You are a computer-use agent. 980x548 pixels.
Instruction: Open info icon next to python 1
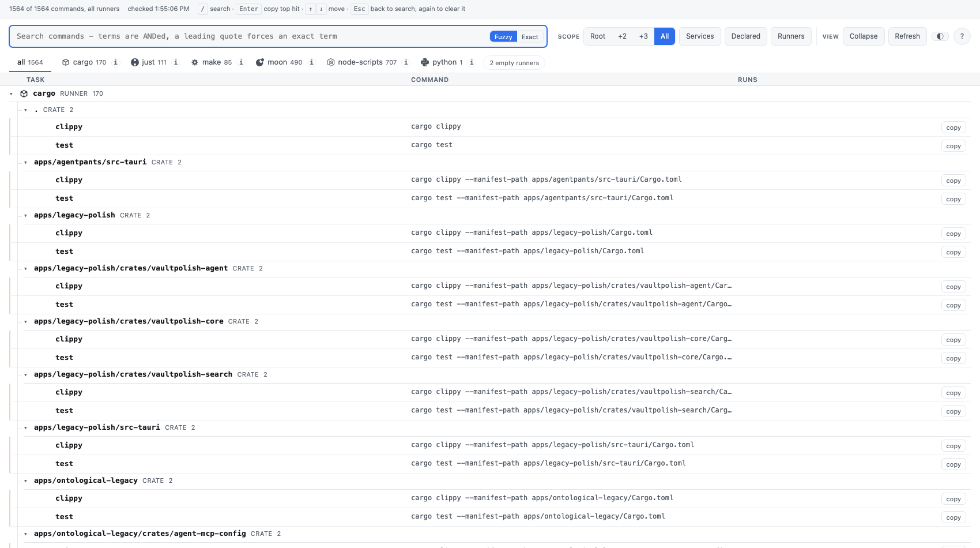click(472, 62)
